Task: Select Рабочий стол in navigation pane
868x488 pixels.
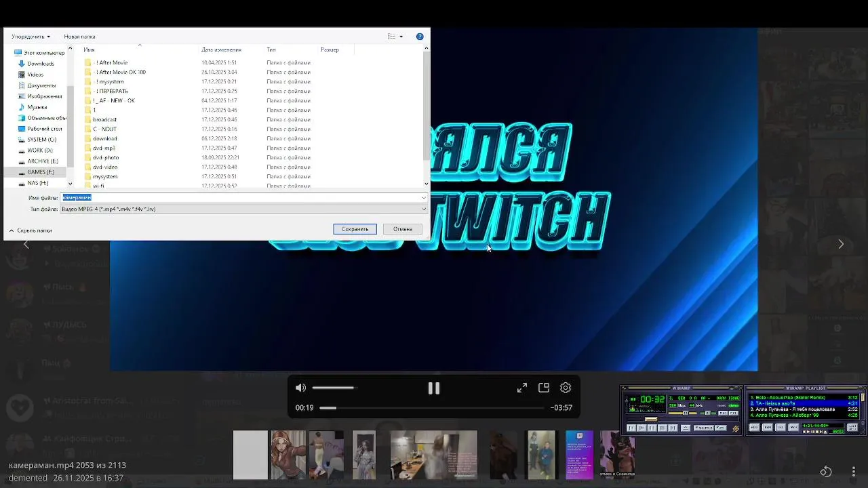Action: click(40, 129)
